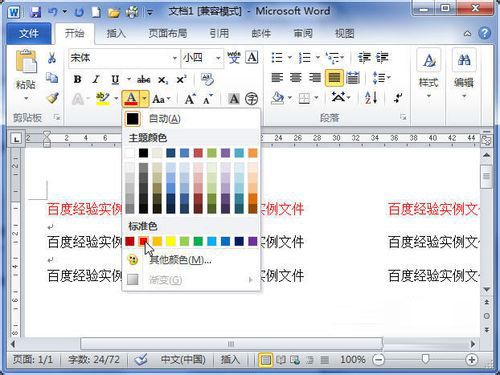Pick the red standard color swatch
The height and width of the screenshot is (375, 500).
(x=143, y=241)
